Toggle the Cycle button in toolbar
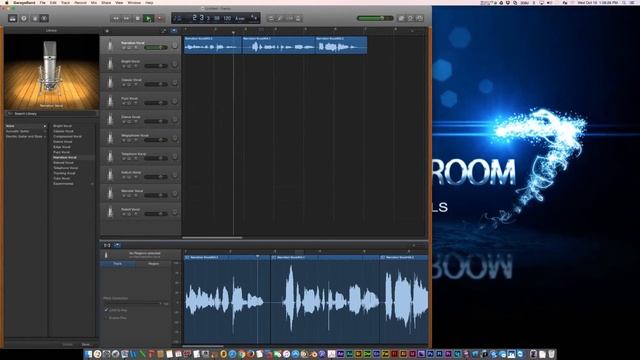 point(271,18)
